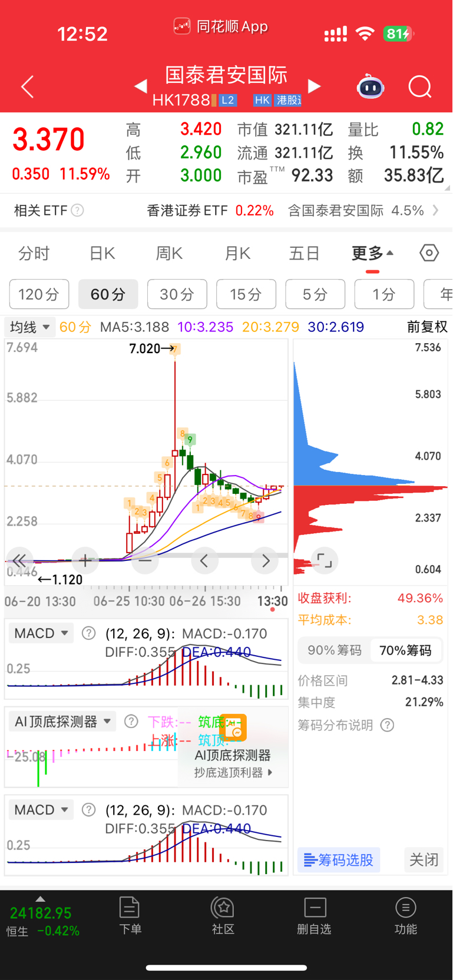Image resolution: width=453 pixels, height=980 pixels.
Task: Open the search magnifier icon
Action: [420, 87]
